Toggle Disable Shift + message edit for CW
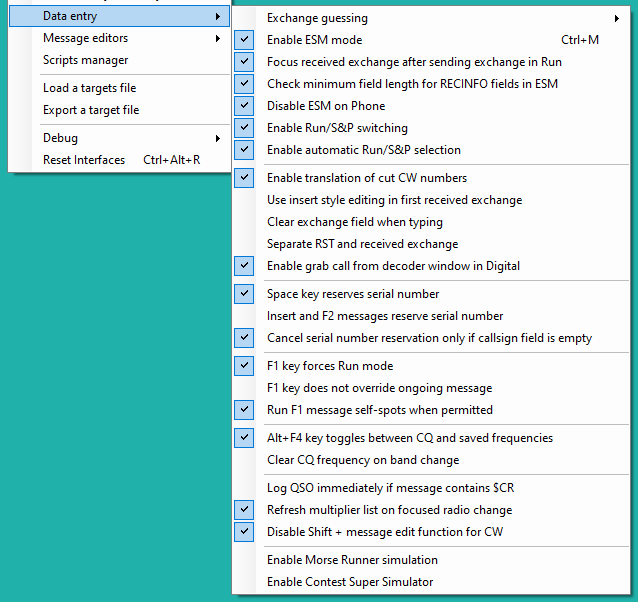 point(431,532)
